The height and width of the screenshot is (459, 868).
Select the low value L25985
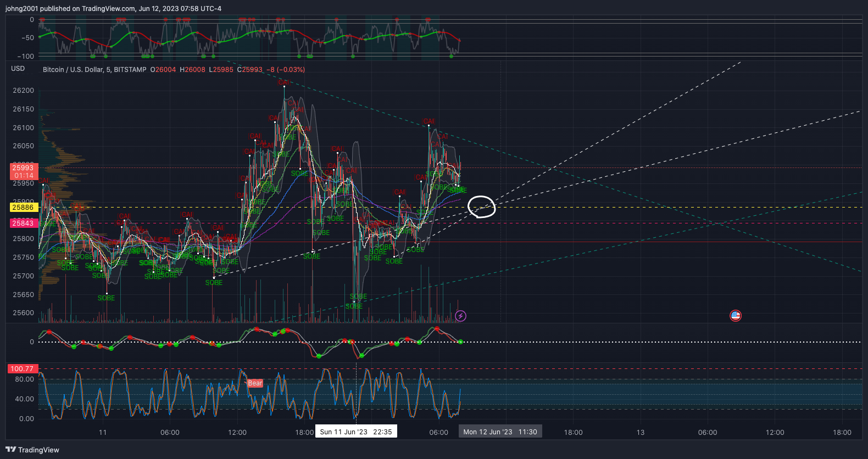221,70
